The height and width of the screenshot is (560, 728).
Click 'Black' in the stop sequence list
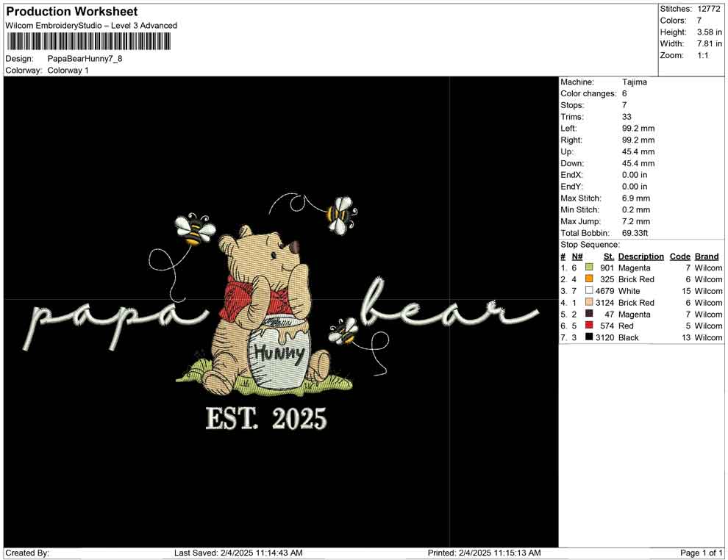pyautogui.click(x=629, y=337)
